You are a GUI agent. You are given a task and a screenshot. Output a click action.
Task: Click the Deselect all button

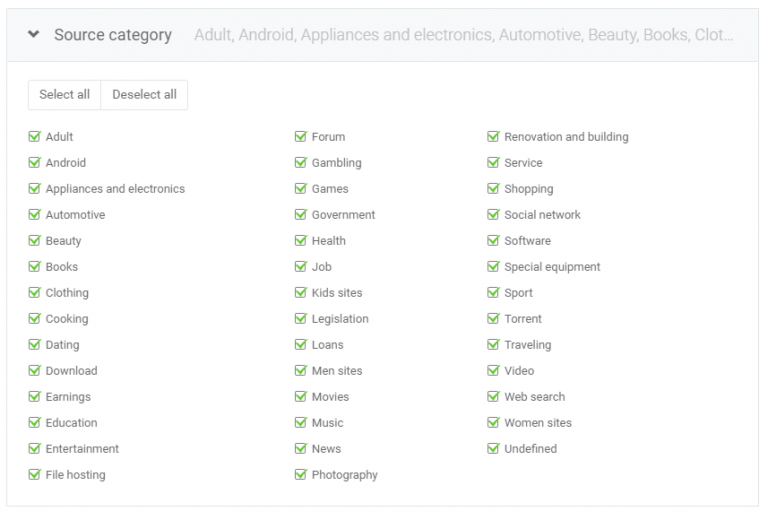pos(144,94)
